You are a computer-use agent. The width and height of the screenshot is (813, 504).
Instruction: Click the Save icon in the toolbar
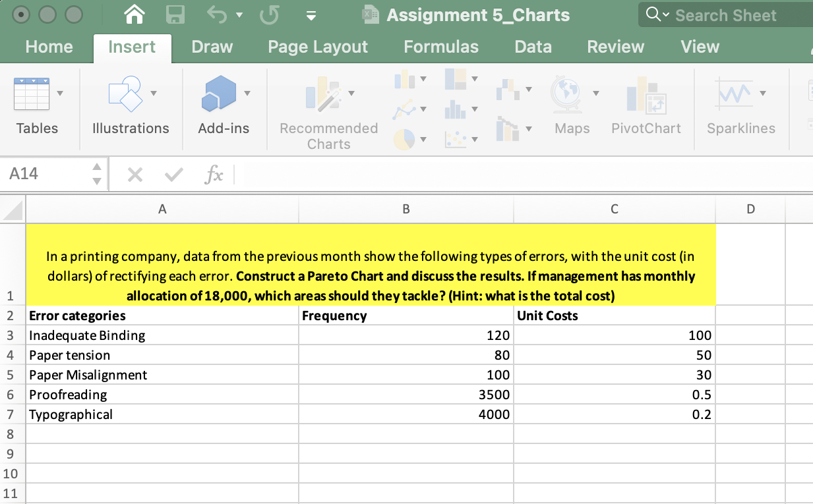tap(175, 14)
